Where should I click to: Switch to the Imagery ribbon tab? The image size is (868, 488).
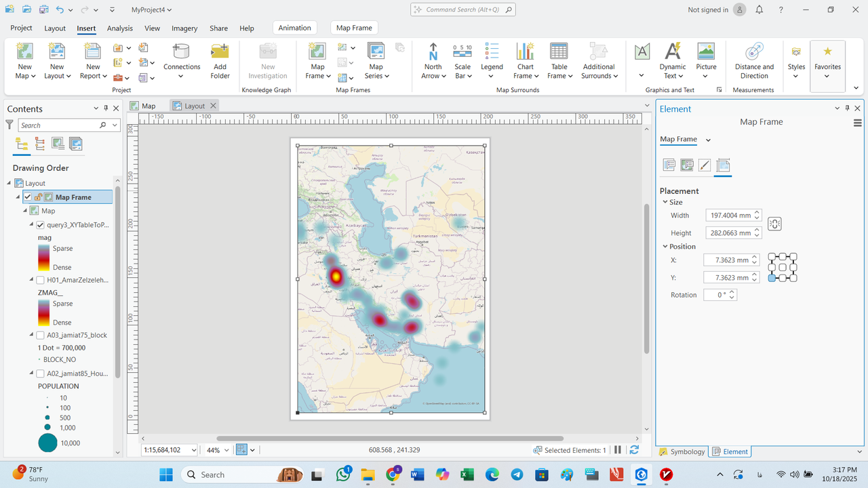coord(184,28)
